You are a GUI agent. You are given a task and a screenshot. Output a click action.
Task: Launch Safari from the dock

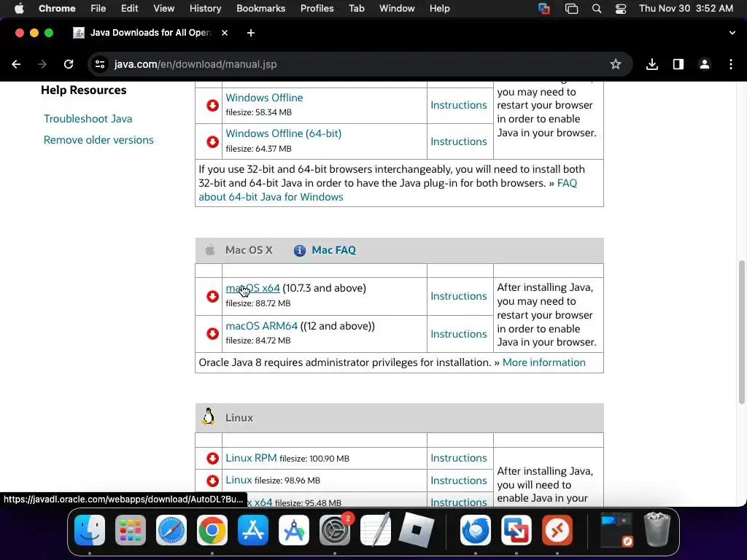pos(171,530)
